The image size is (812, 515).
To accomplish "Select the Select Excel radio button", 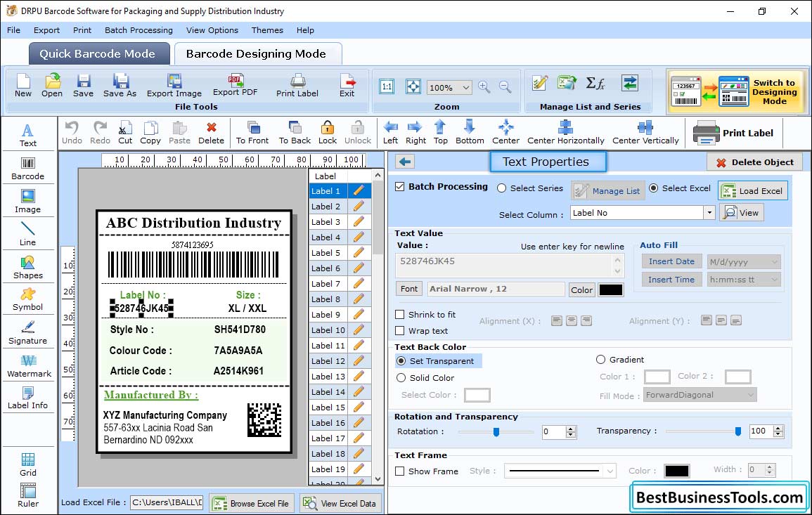I will click(654, 188).
